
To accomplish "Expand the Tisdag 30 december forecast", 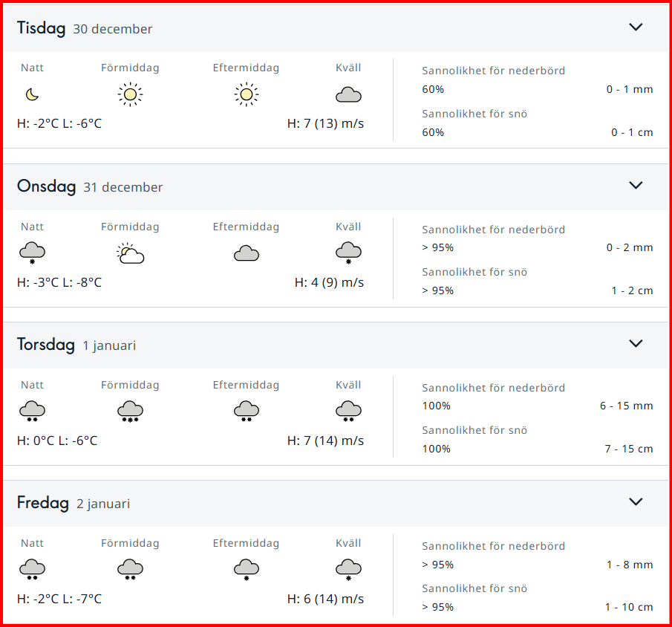I will pyautogui.click(x=636, y=27).
